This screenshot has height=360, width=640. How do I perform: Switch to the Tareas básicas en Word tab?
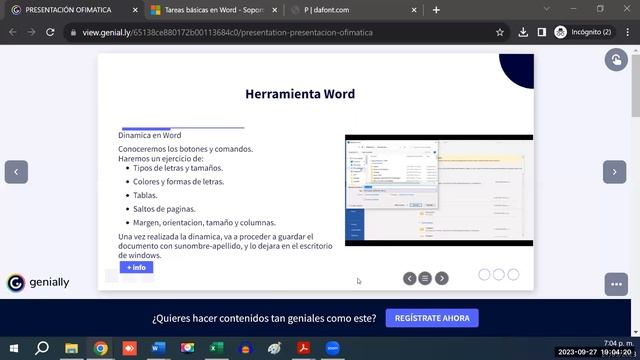point(214,10)
